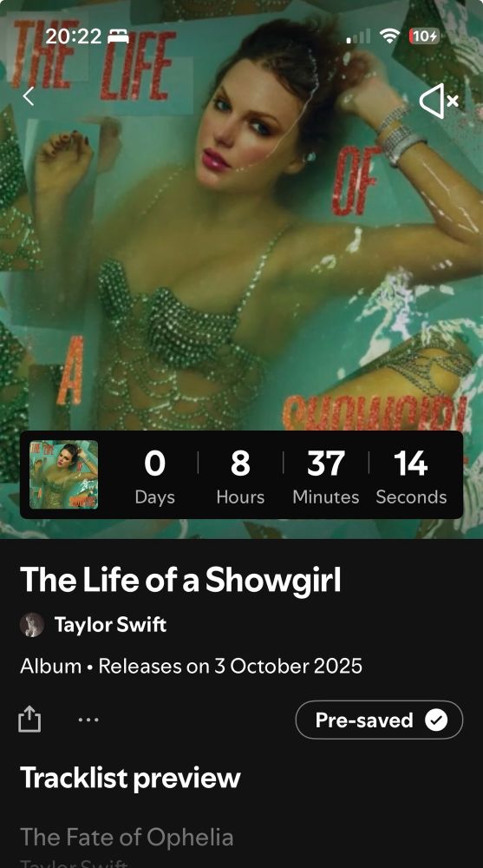Open Taylor Swift artist profile picture

click(x=32, y=625)
